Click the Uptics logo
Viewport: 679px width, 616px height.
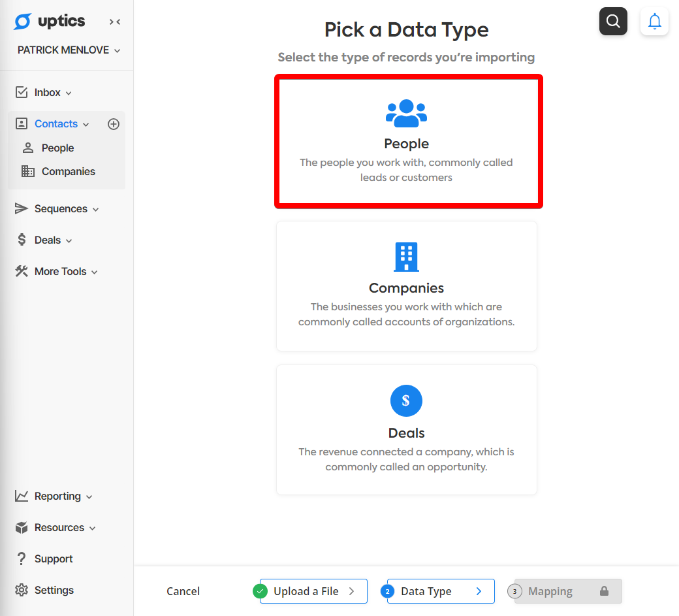point(50,21)
